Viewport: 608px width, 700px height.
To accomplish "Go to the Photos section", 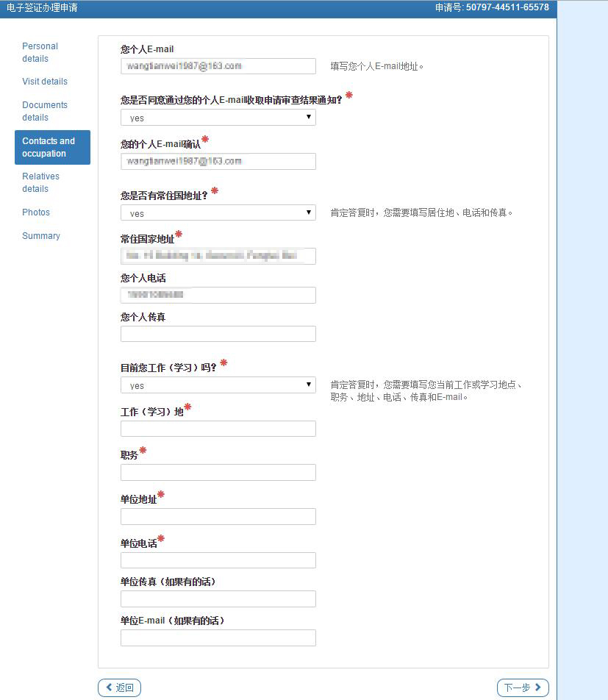I will click(x=35, y=212).
